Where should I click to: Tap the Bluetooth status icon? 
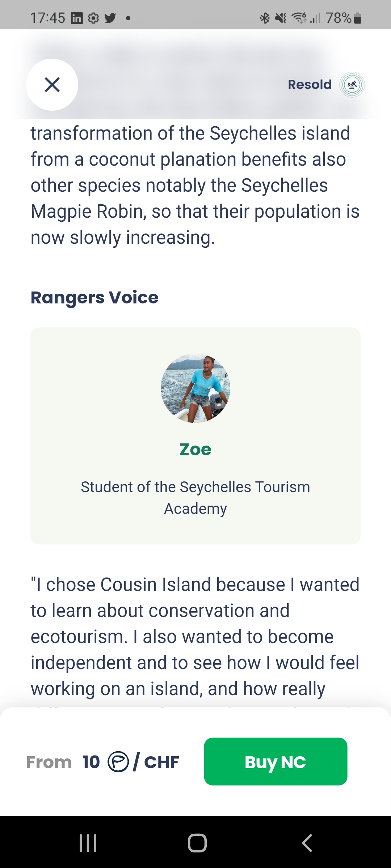tap(265, 18)
